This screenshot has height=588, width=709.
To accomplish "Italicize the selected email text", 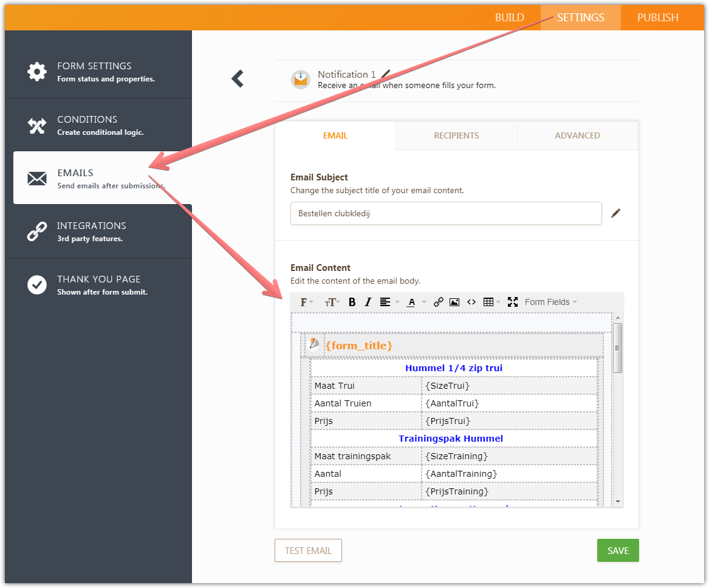I will coord(368,301).
